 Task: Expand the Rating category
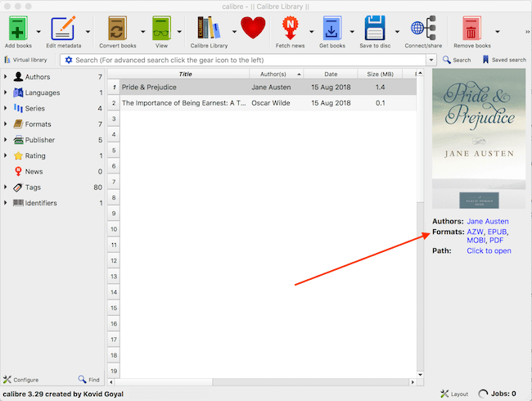tap(6, 155)
